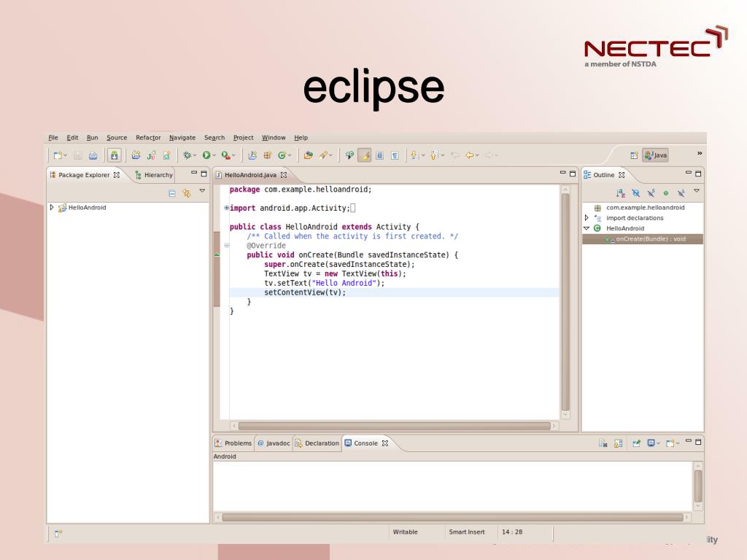The image size is (747, 560).
Task: Expand import declarations in Outline
Action: point(587,217)
